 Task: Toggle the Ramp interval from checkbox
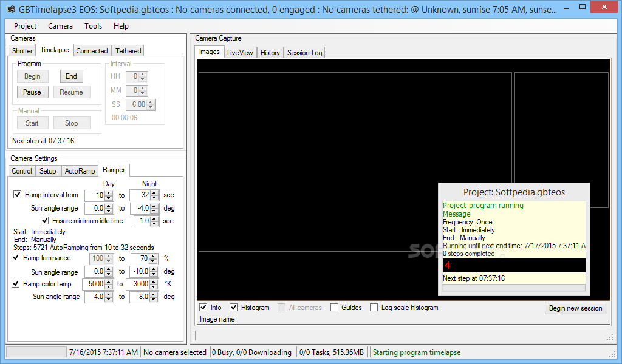[x=18, y=195]
